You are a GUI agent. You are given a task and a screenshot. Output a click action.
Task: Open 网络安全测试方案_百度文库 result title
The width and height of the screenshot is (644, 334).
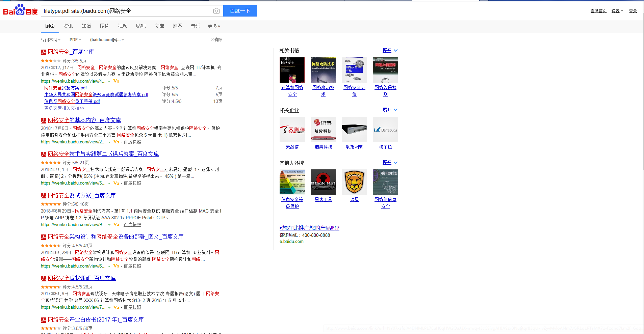[82, 195]
